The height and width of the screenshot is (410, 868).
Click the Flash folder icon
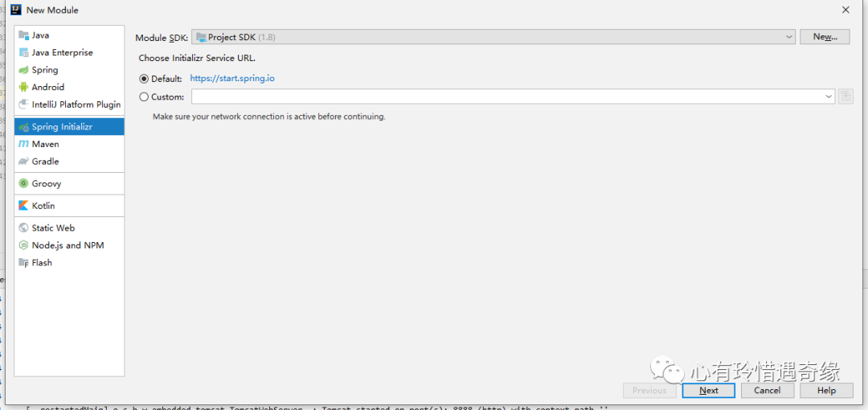(x=23, y=263)
